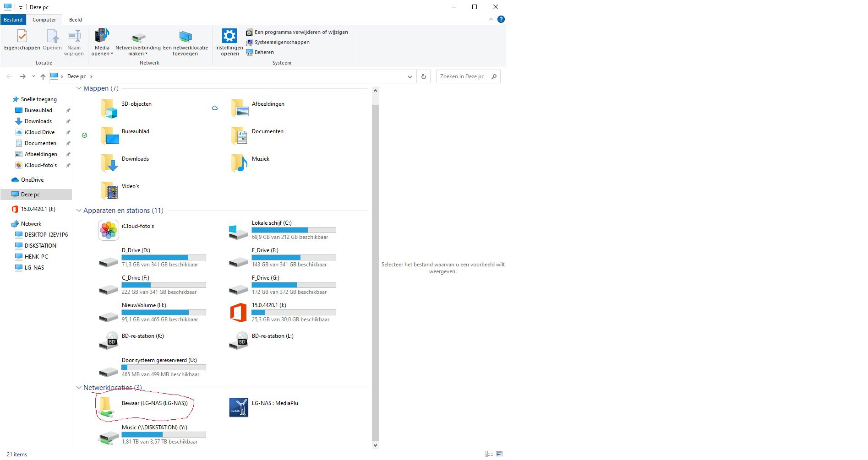Select the Afbeeldingen folder icon

coord(240,108)
